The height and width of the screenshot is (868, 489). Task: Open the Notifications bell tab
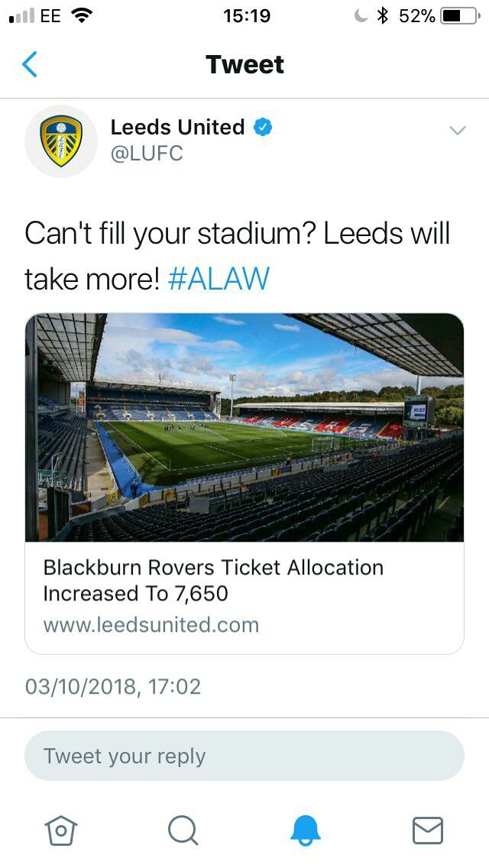pos(306,829)
